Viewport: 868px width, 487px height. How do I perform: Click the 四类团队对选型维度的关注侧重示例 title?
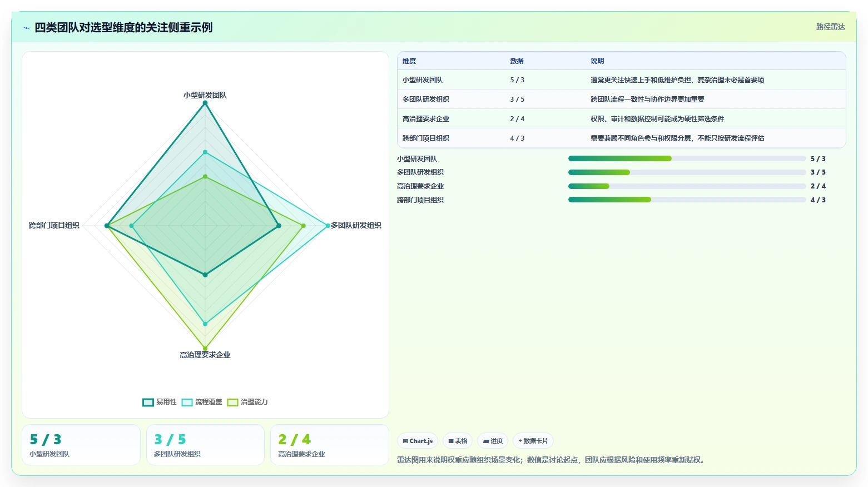pos(123,27)
